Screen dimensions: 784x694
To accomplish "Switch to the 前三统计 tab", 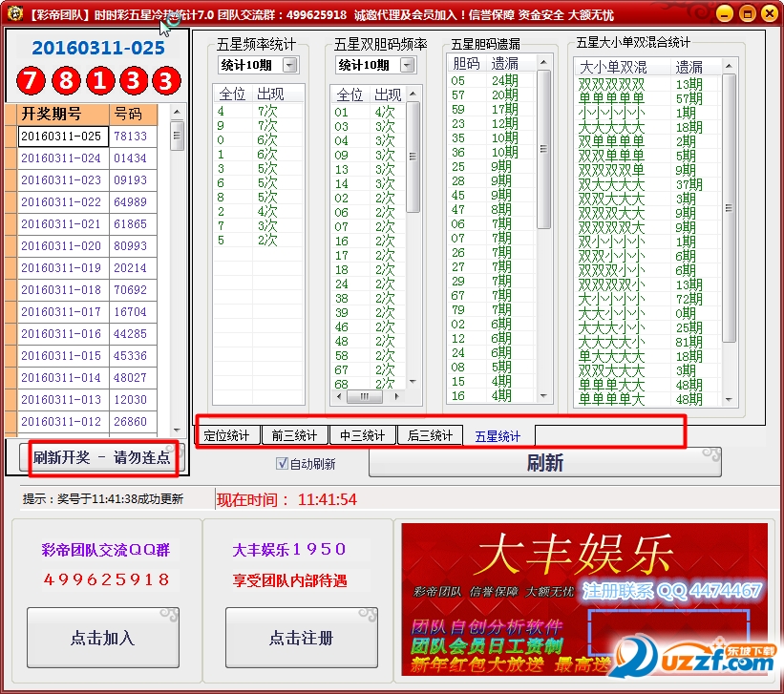I will (296, 434).
